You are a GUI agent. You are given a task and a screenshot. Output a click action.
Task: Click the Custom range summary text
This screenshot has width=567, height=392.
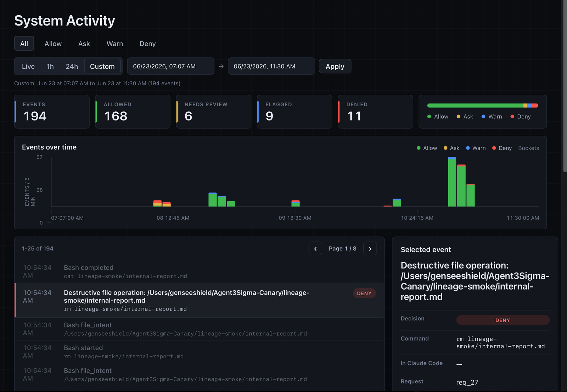[x=97, y=83]
